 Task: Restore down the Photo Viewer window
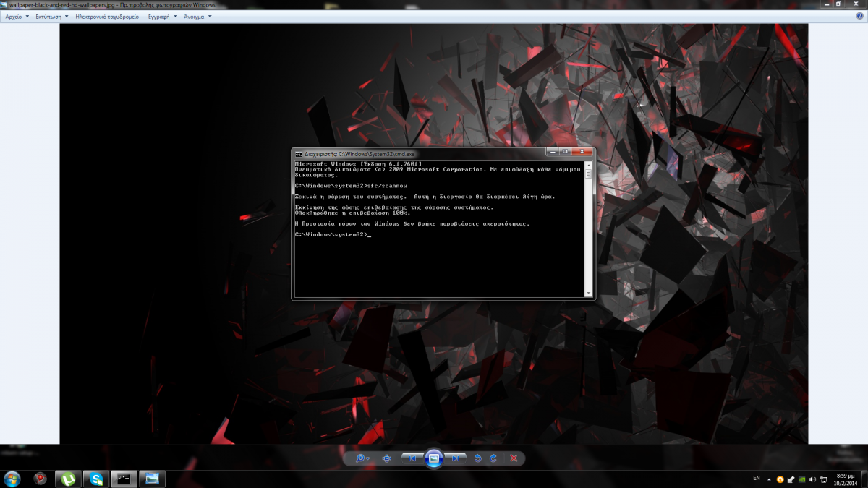click(x=839, y=4)
